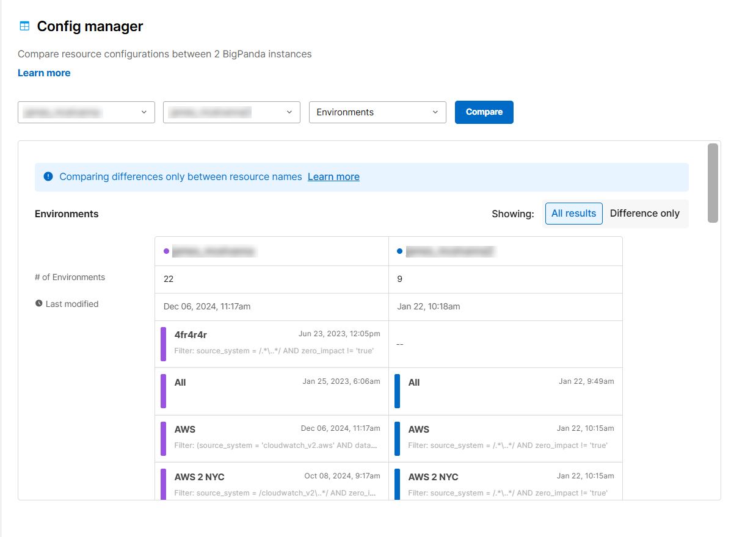Open the second instance selector dropdown

pyautogui.click(x=231, y=112)
